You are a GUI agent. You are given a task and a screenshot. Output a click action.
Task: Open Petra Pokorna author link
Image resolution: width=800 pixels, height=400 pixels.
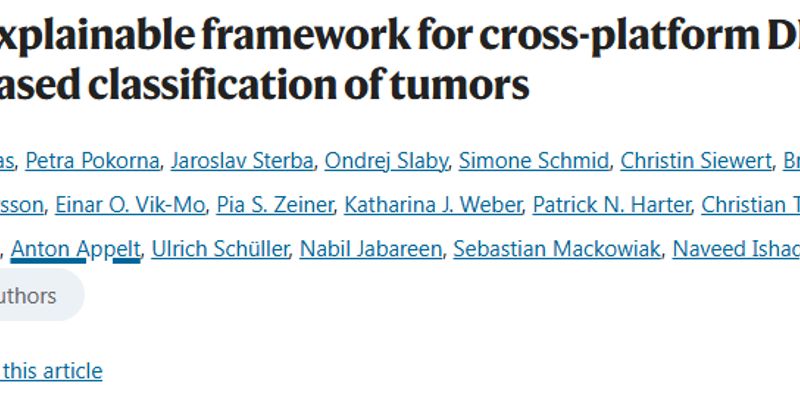pyautogui.click(x=92, y=161)
